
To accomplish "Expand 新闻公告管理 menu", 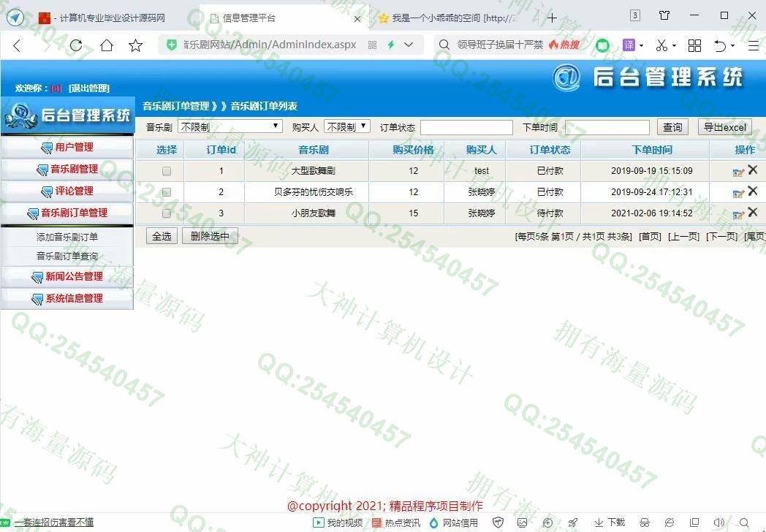I will click(x=67, y=276).
